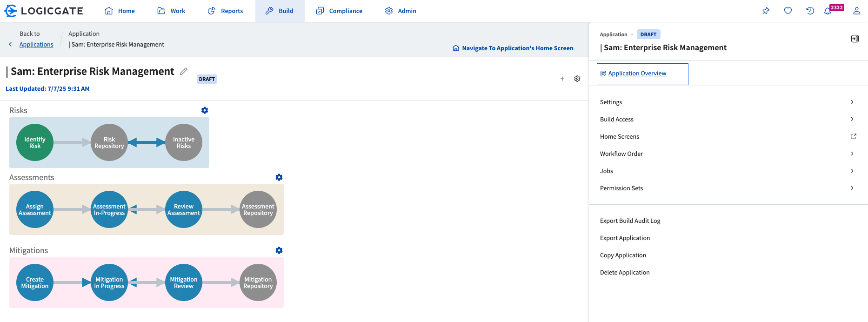Open user profile icon

coord(856,11)
